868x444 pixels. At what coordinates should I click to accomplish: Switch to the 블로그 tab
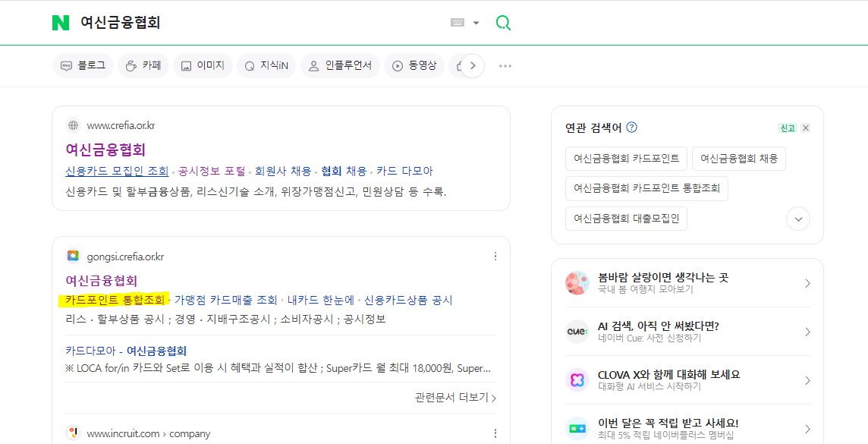coord(83,66)
